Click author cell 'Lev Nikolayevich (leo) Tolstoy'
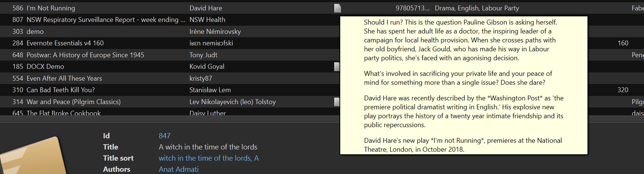The image size is (644, 174). [x=232, y=101]
